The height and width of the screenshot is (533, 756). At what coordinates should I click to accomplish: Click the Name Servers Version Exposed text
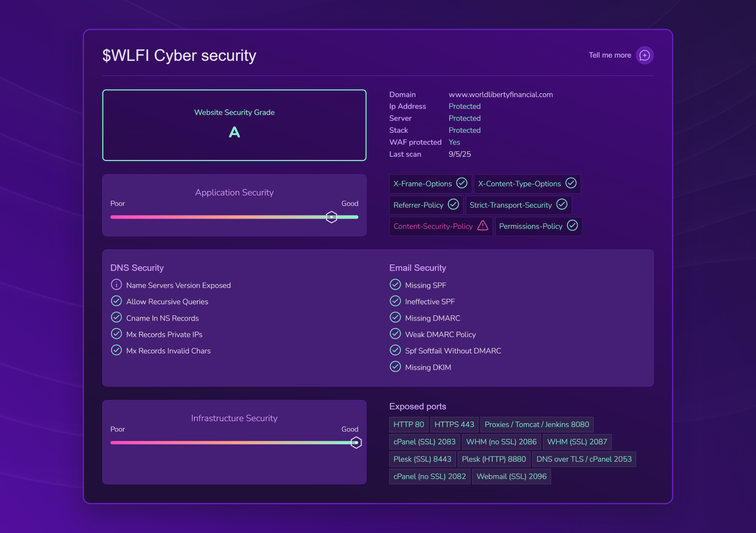coord(178,285)
